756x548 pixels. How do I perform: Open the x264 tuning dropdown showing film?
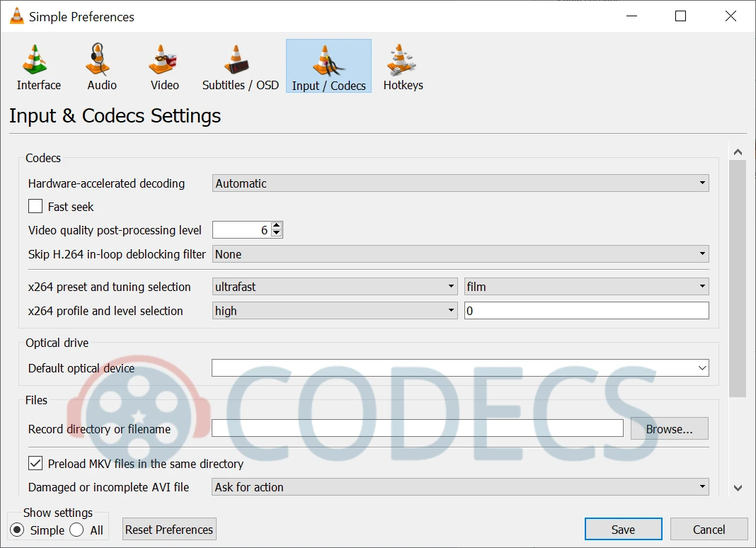(586, 287)
